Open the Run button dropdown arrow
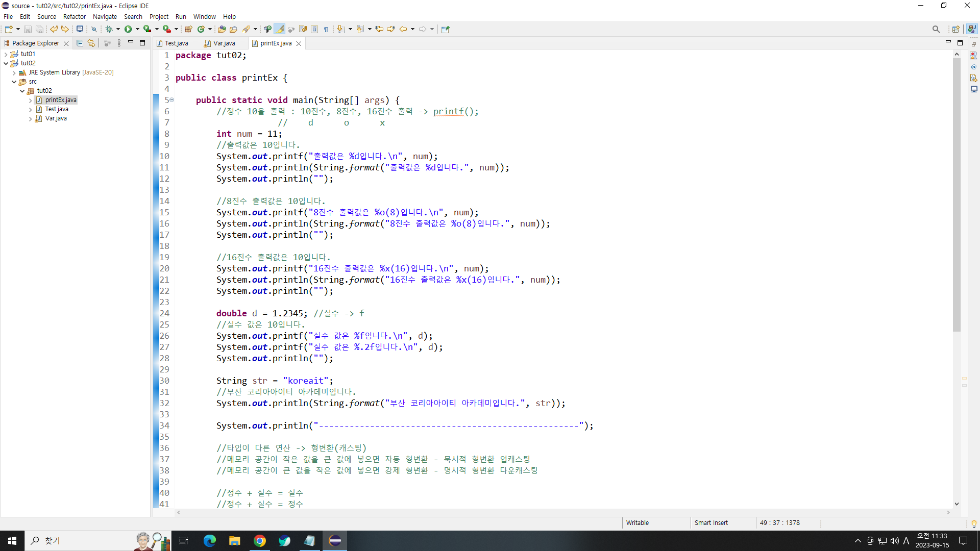Screen dimensions: 980x551 pos(137,29)
